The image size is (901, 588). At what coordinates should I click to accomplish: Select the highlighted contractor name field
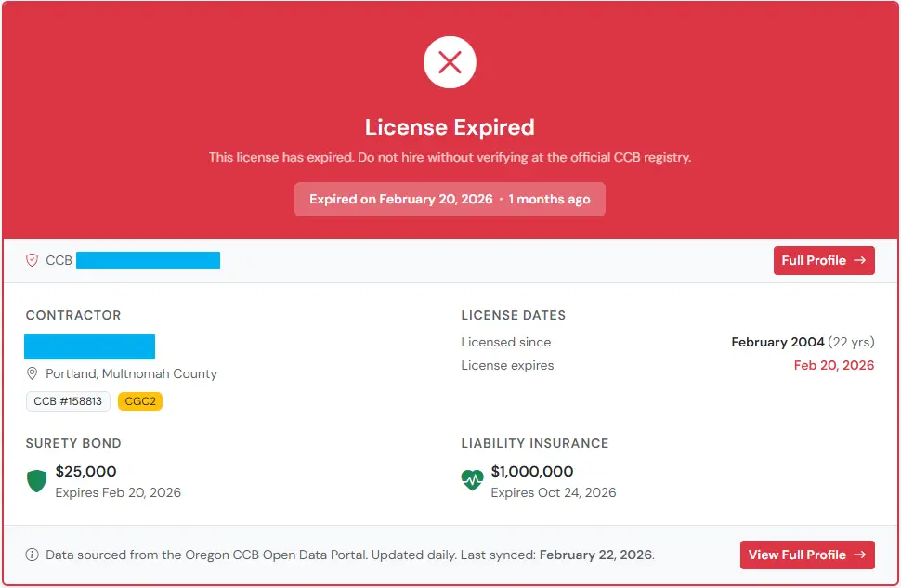pyautogui.click(x=89, y=346)
